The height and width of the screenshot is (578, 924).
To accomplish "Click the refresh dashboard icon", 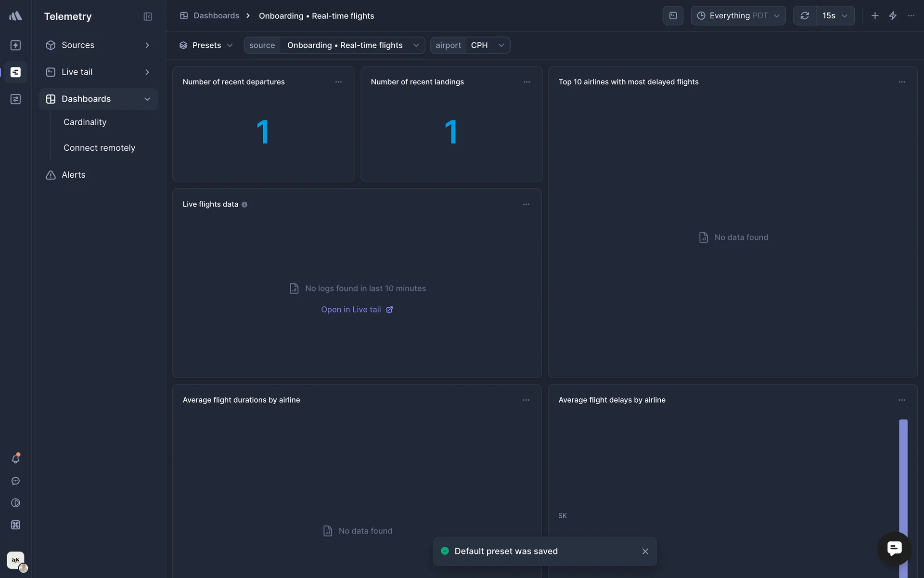I will pyautogui.click(x=805, y=16).
